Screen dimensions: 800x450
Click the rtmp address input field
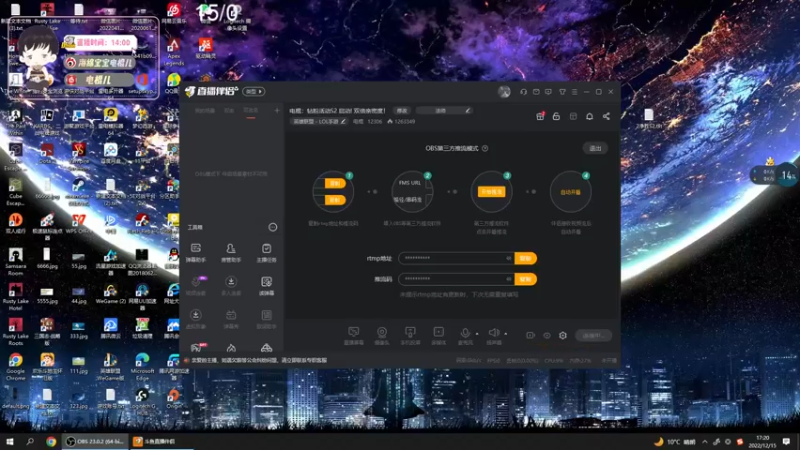tap(456, 258)
